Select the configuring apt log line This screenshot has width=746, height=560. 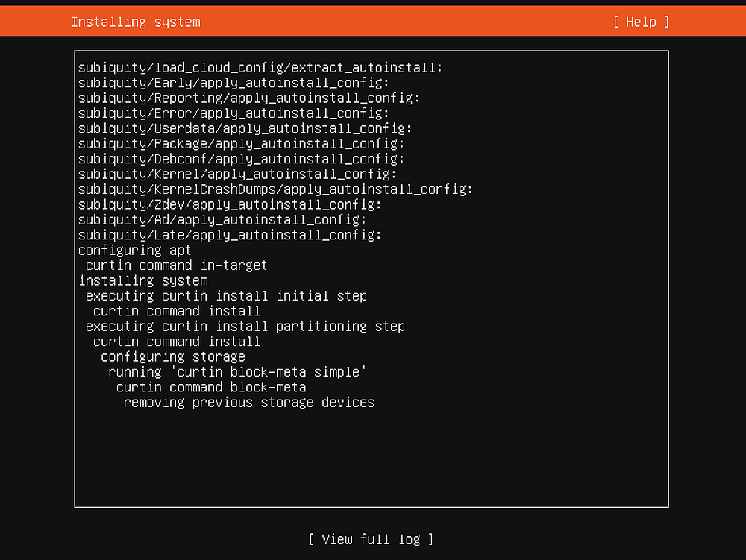[135, 251]
